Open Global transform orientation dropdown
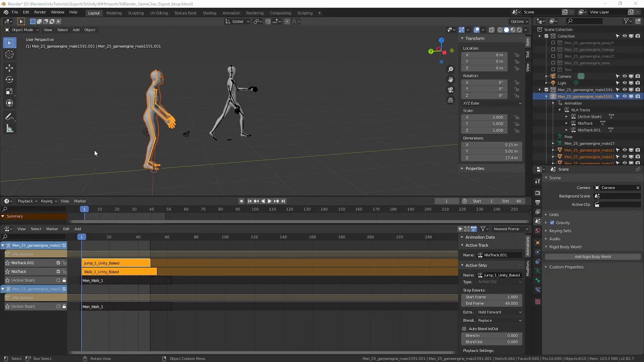The width and height of the screenshot is (644, 362). 237,21
